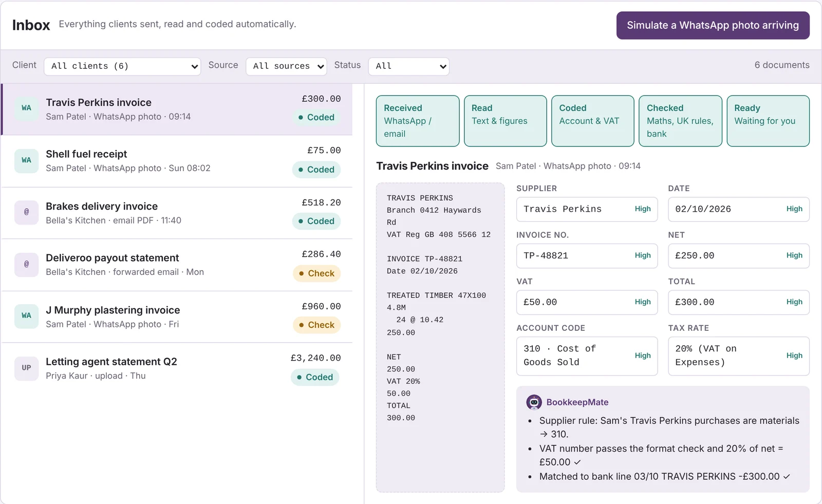Open the Travis Perkins invoice row

point(177,109)
